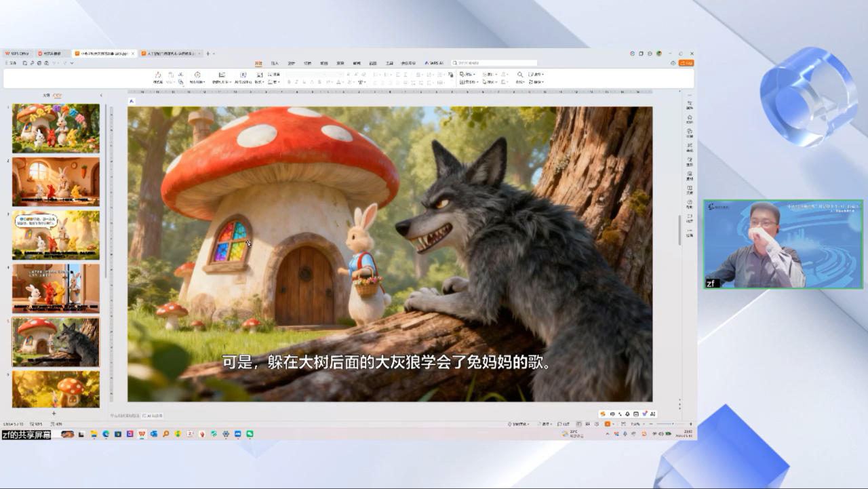Toggle Bold formatting
The height and width of the screenshot is (489, 868).
289,82
